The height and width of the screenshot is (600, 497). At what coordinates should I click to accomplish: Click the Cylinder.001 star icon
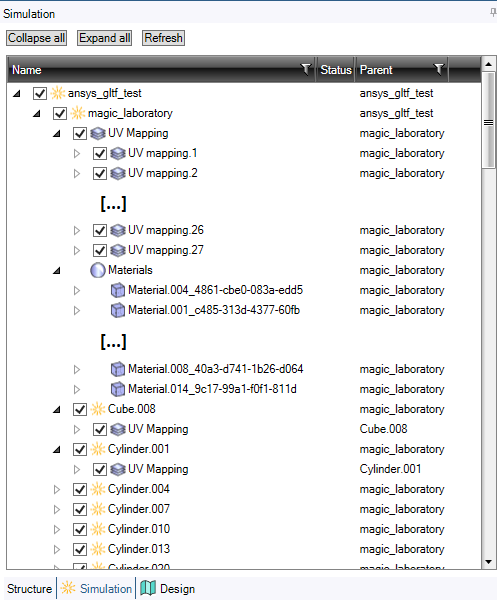click(98, 449)
